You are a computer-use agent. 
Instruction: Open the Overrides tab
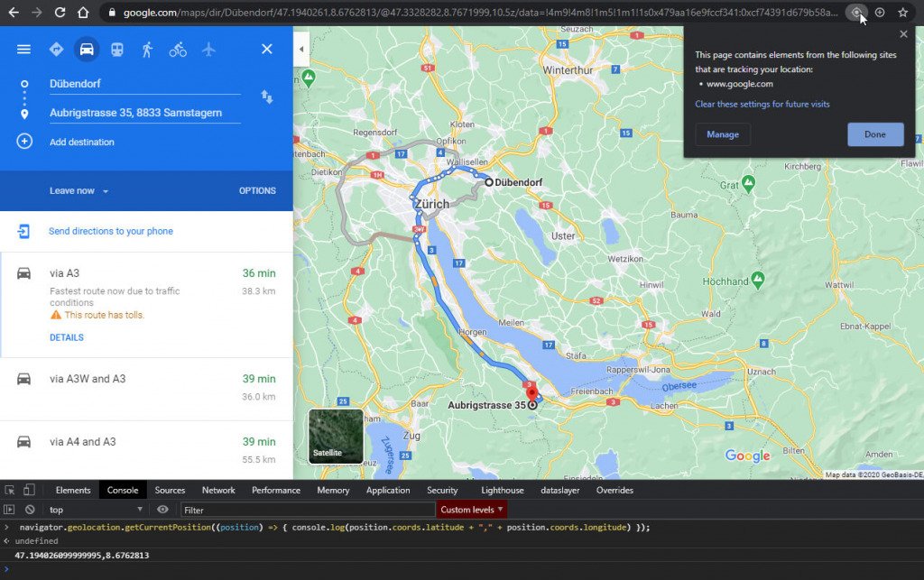click(x=614, y=490)
